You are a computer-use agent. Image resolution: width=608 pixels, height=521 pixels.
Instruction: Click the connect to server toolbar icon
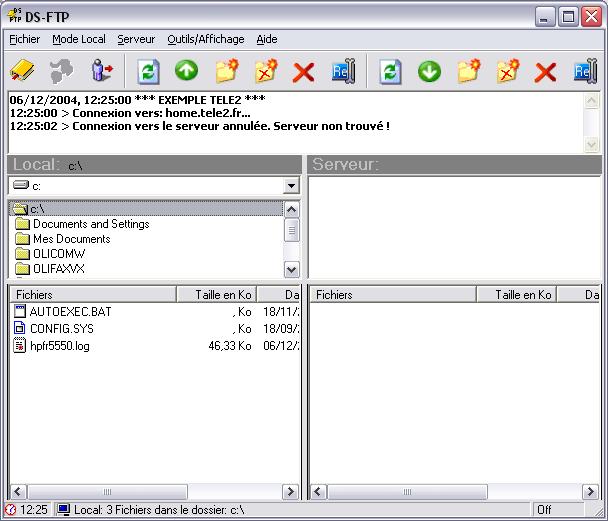[23, 71]
